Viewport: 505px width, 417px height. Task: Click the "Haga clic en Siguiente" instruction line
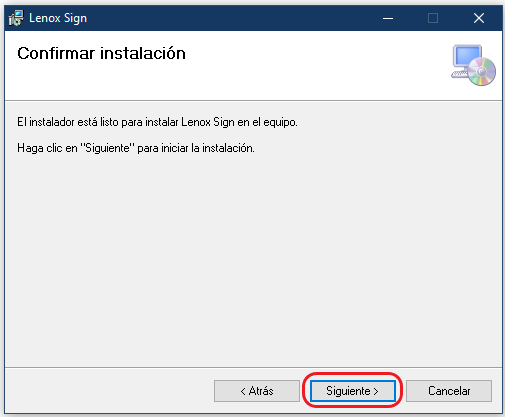(x=136, y=148)
